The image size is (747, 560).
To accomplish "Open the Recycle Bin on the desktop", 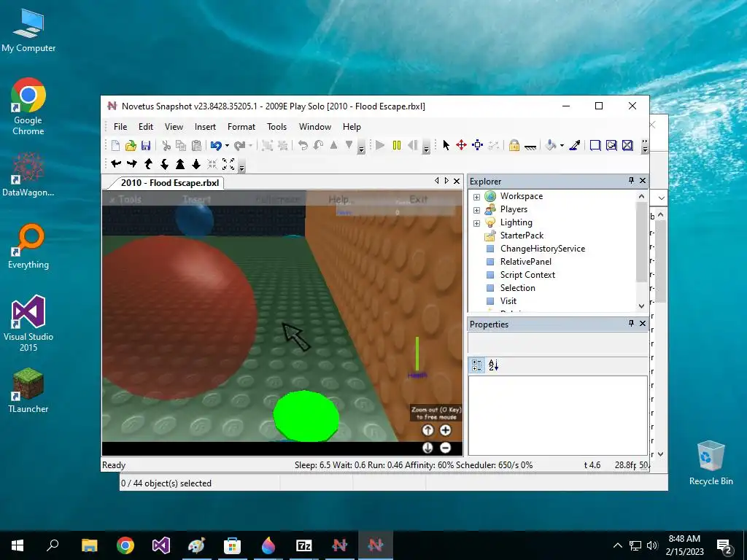I will coord(711,463).
